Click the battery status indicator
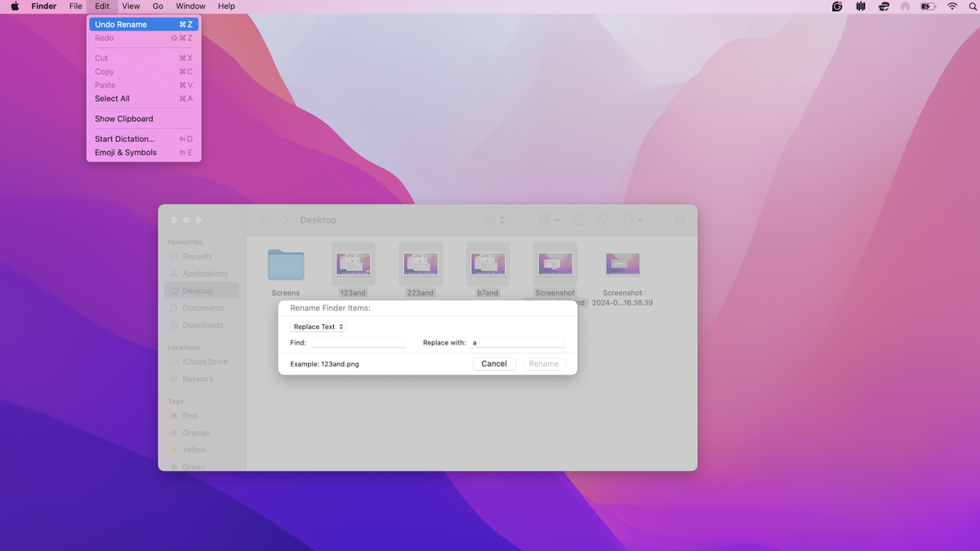Screen dimensions: 980x551 click(927, 6)
